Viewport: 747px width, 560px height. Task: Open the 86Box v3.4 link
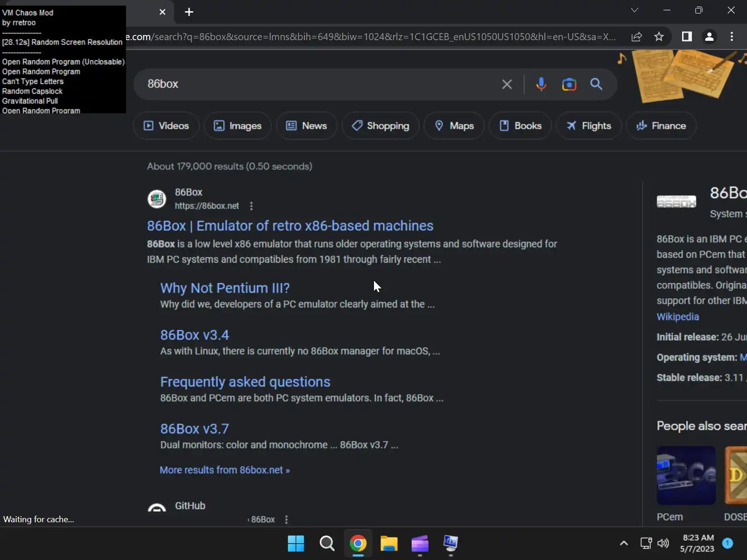coord(195,335)
